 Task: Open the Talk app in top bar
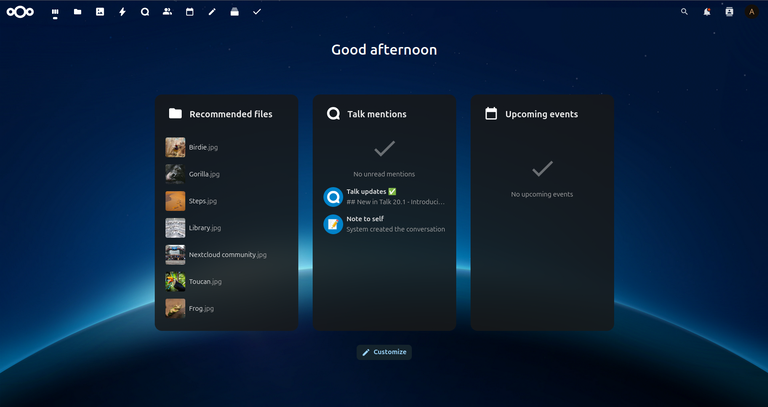[x=145, y=12]
